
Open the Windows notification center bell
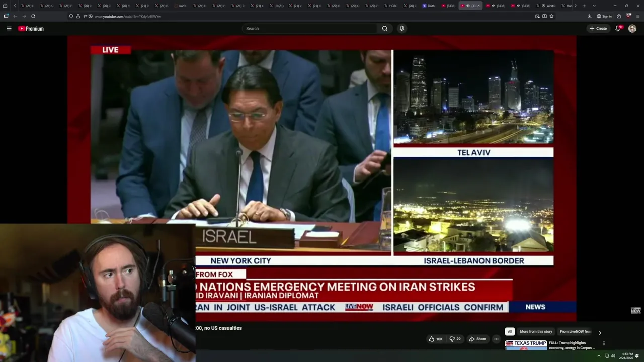(x=637, y=356)
